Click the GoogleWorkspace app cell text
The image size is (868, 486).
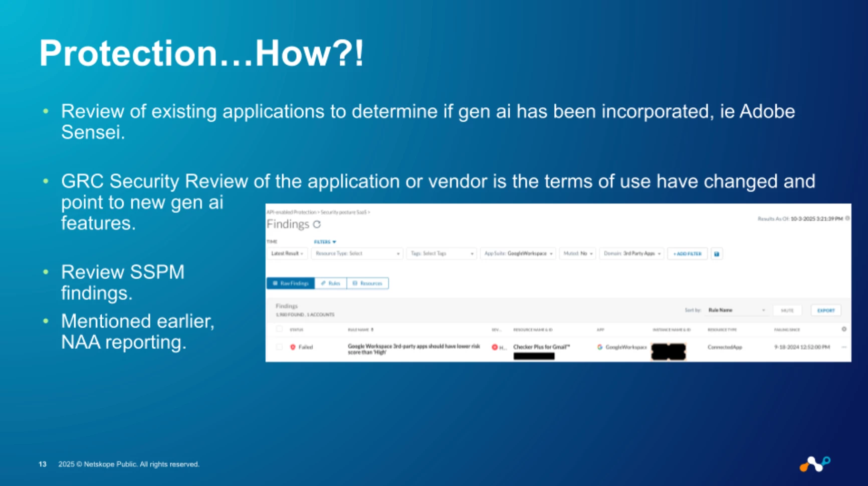click(x=626, y=347)
